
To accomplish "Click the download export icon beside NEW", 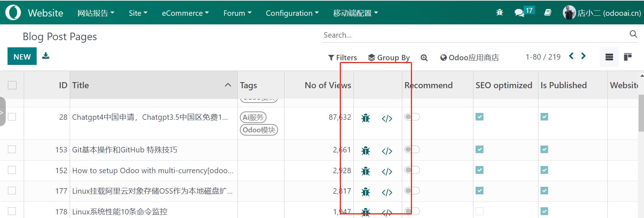I will [46, 56].
